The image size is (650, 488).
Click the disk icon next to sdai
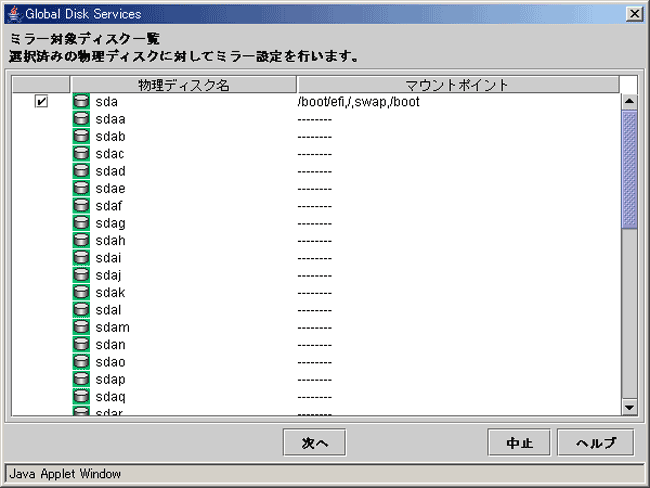coord(81,258)
